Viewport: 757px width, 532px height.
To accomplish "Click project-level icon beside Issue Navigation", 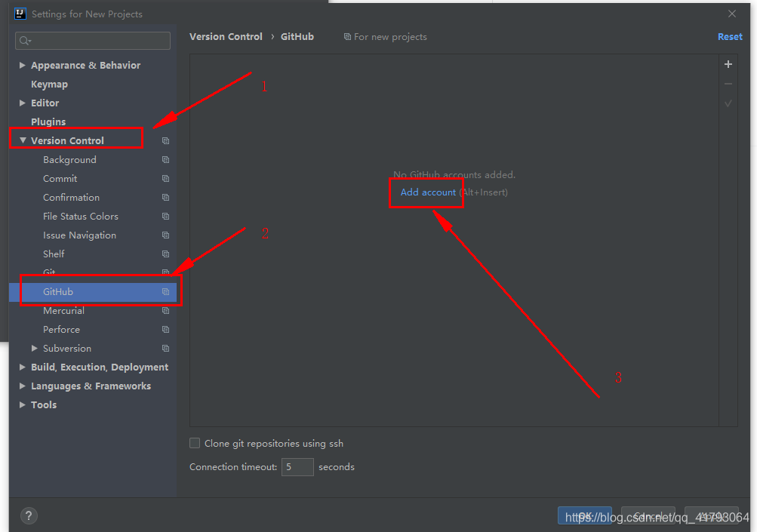I will pyautogui.click(x=165, y=235).
